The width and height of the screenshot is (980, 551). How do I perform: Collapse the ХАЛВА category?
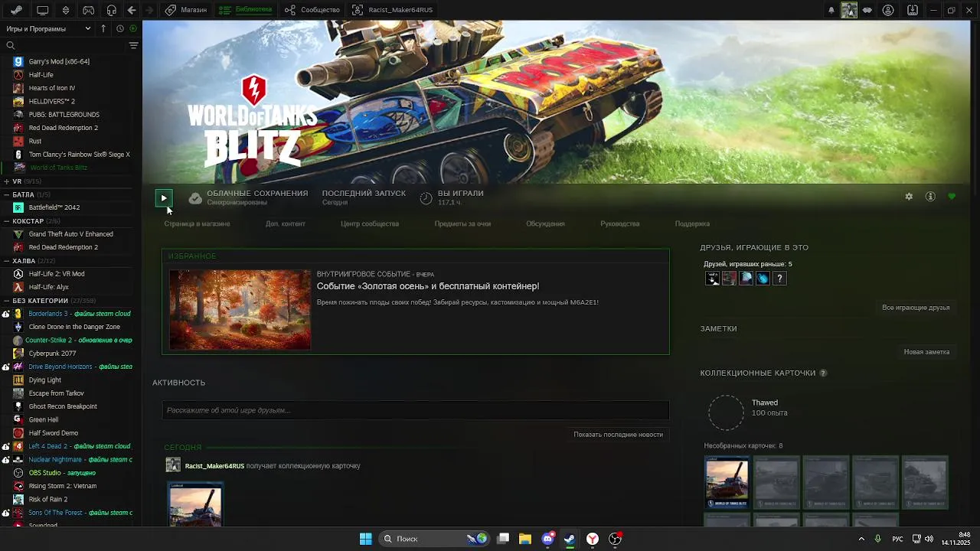coord(6,261)
